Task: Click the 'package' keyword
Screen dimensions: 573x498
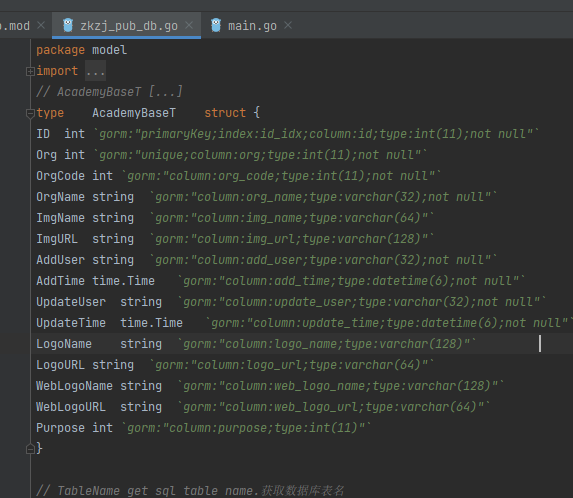Action: (60, 50)
